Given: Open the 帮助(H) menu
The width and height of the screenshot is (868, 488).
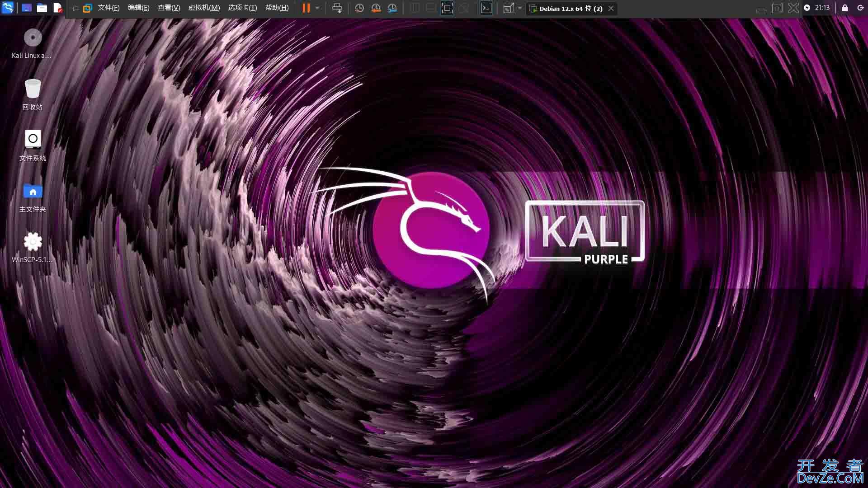Looking at the screenshot, I should click(277, 8).
